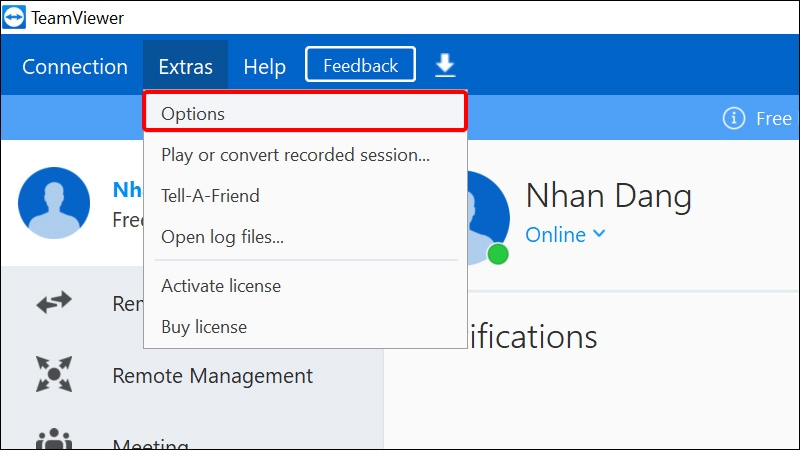Click the Nhan Dang account name heading
Viewport: 800px width, 450px height.
608,196
